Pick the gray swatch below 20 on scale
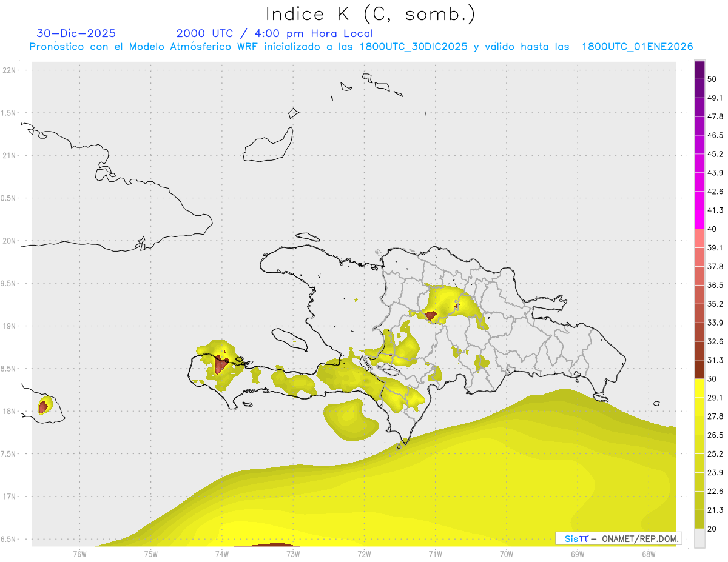Viewport: 728px width, 562px height. [699, 538]
